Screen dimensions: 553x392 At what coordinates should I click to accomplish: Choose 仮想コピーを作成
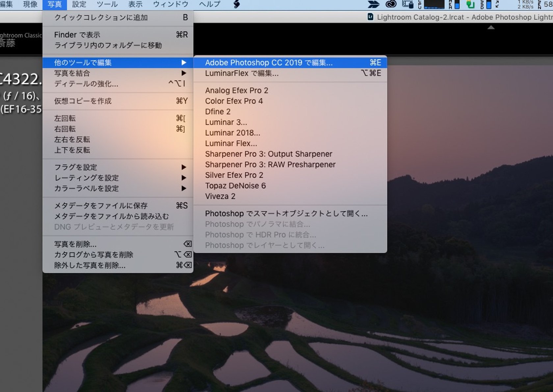118,101
